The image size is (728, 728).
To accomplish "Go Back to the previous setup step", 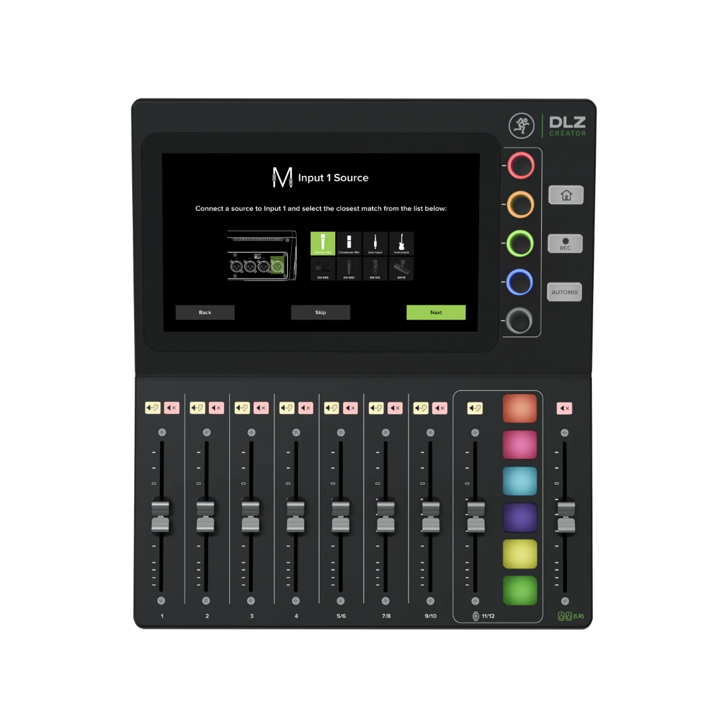I will tap(205, 312).
